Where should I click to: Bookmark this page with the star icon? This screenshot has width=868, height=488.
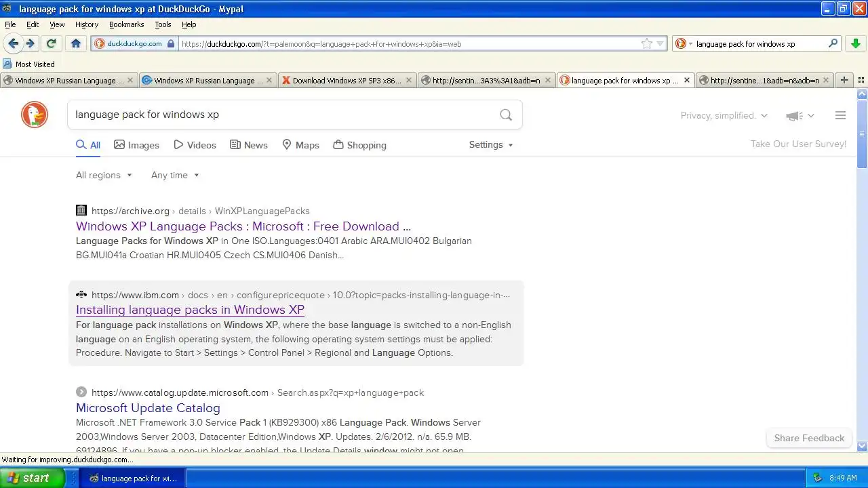[647, 43]
